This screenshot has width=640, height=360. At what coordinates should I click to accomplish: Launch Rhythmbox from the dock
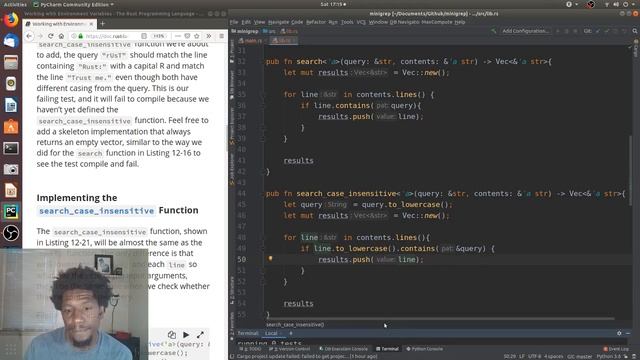click(x=11, y=84)
